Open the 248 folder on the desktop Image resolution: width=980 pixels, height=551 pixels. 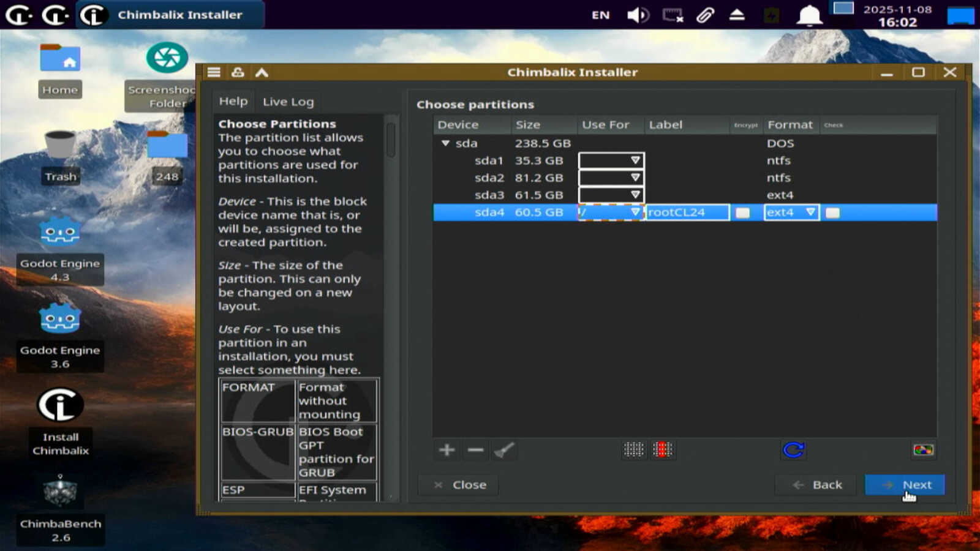(167, 157)
